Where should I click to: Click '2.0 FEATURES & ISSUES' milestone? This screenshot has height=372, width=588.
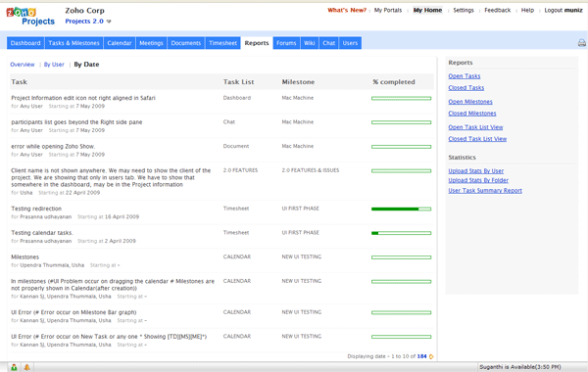[311, 170]
